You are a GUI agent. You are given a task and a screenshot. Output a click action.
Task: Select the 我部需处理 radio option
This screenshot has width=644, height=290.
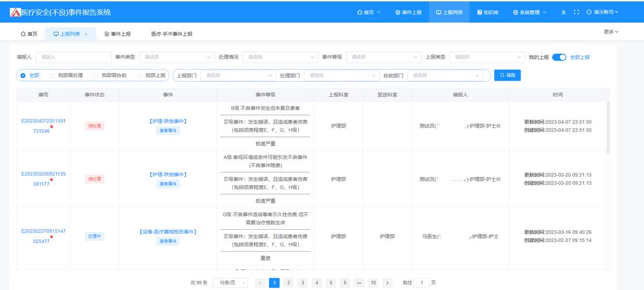[66, 75]
